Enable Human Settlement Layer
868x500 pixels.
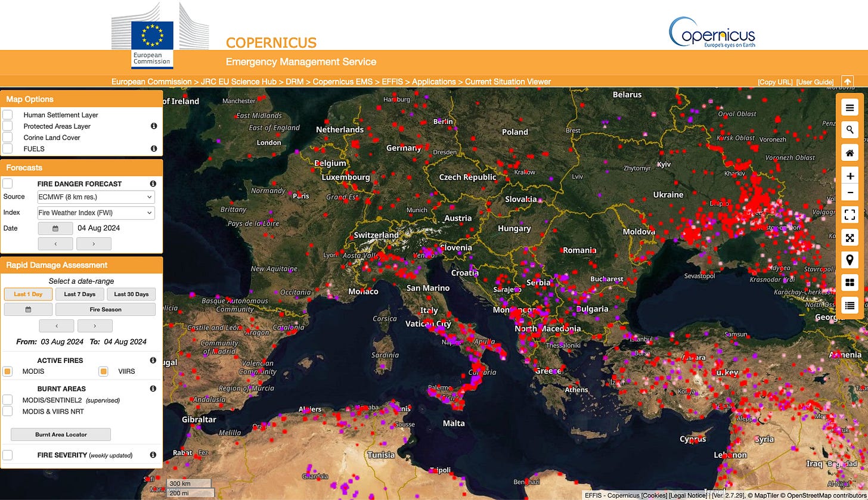pyautogui.click(x=8, y=114)
